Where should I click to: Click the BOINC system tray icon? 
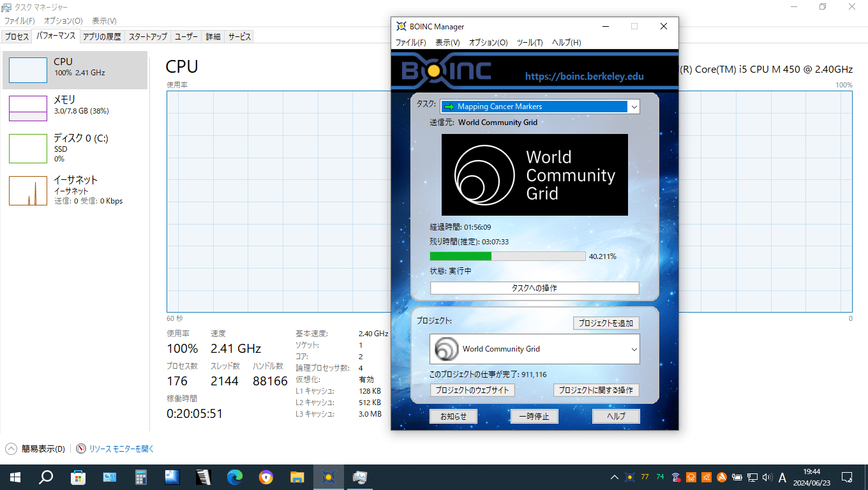(630, 477)
